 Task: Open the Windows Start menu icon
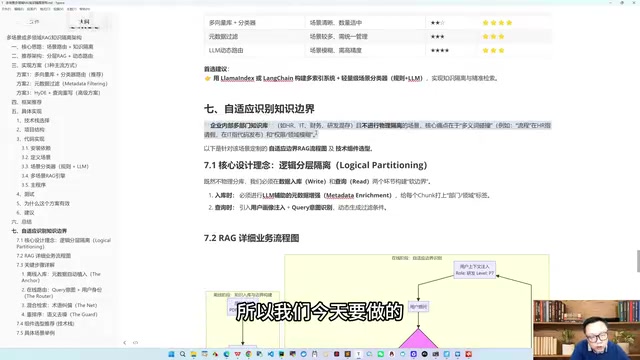pos(171,354)
